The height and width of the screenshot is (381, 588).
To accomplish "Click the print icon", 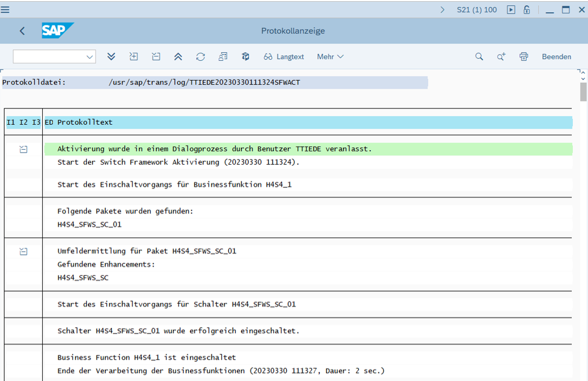I will [524, 56].
